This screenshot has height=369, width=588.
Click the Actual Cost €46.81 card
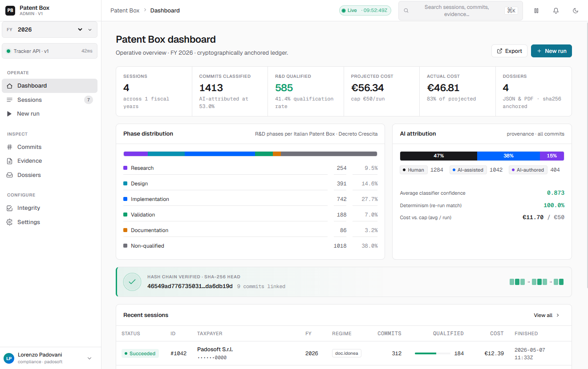pos(458,92)
